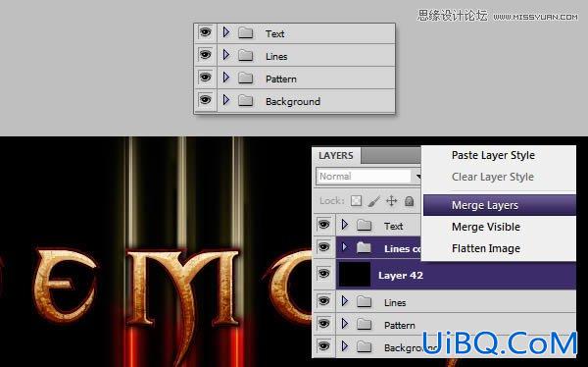The image size is (588, 367).
Task: Expand the Background group in the top group list
Action: coord(225,100)
